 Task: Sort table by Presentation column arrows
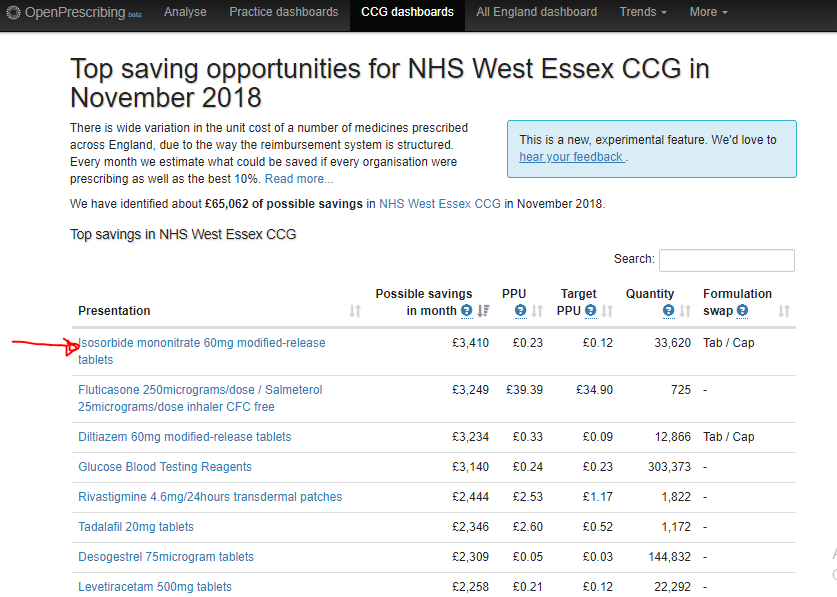click(x=355, y=311)
